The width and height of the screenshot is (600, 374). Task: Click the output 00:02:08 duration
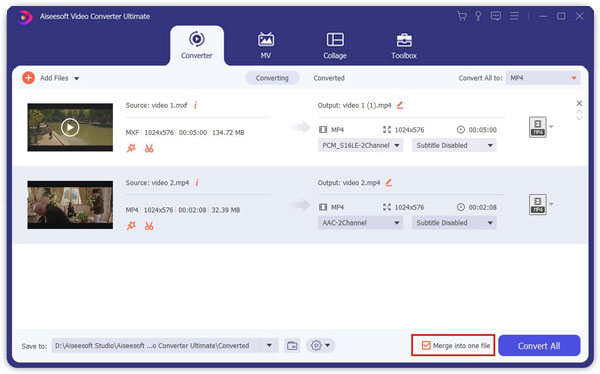click(x=483, y=207)
